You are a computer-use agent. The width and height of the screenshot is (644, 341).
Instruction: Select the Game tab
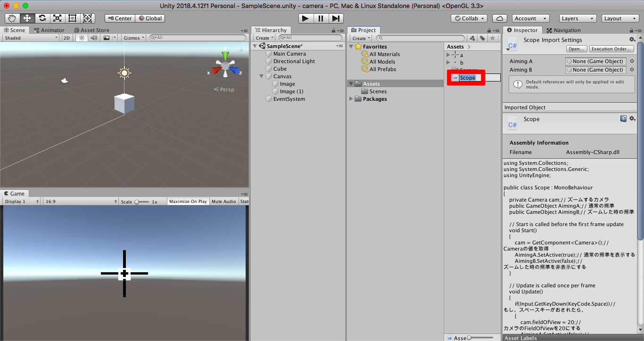tap(14, 194)
